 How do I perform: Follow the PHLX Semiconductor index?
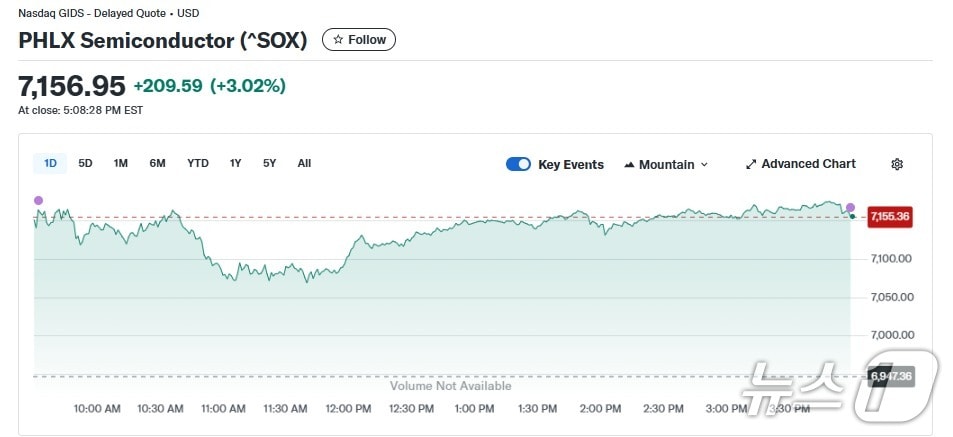pos(359,40)
